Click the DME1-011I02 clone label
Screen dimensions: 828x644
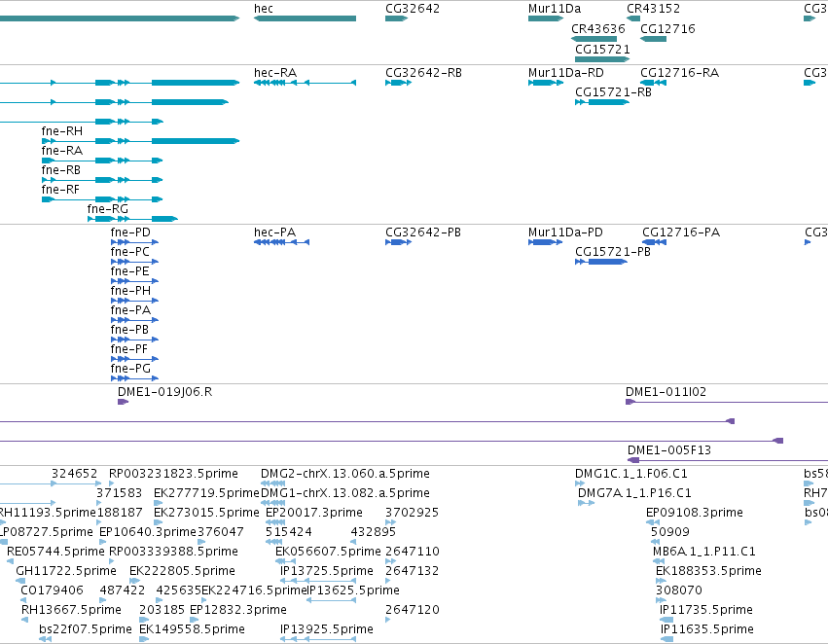coord(666,392)
